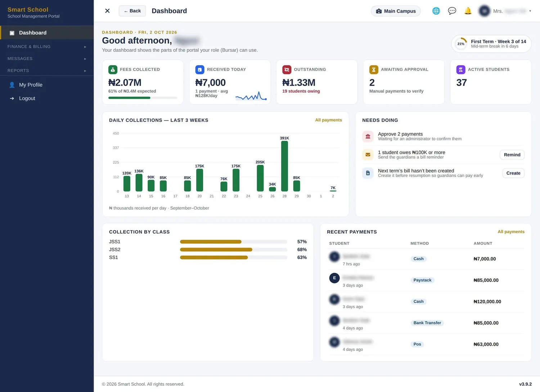The width and height of the screenshot is (540, 392).
Task: Click the Awaiting Approval hourglass icon
Action: click(374, 69)
